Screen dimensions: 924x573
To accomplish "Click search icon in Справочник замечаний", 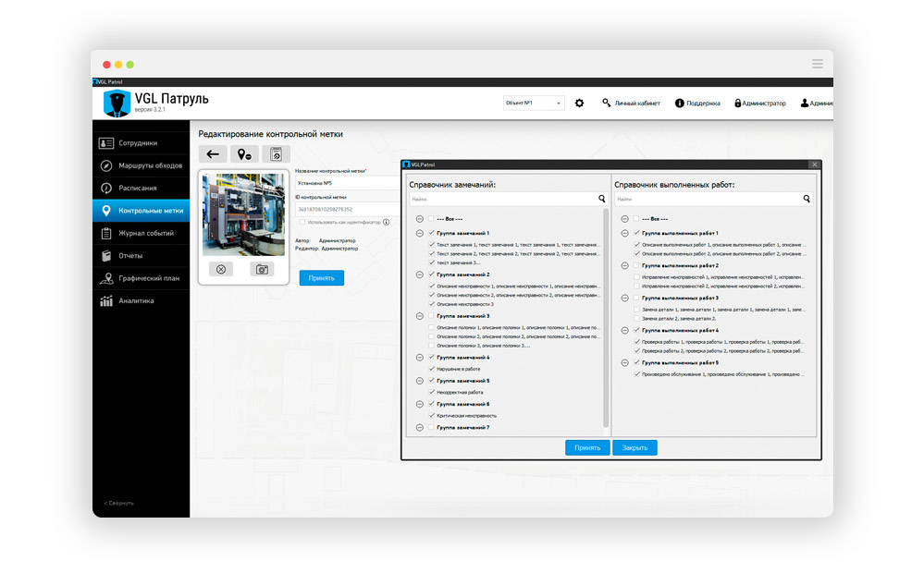I will tap(601, 199).
